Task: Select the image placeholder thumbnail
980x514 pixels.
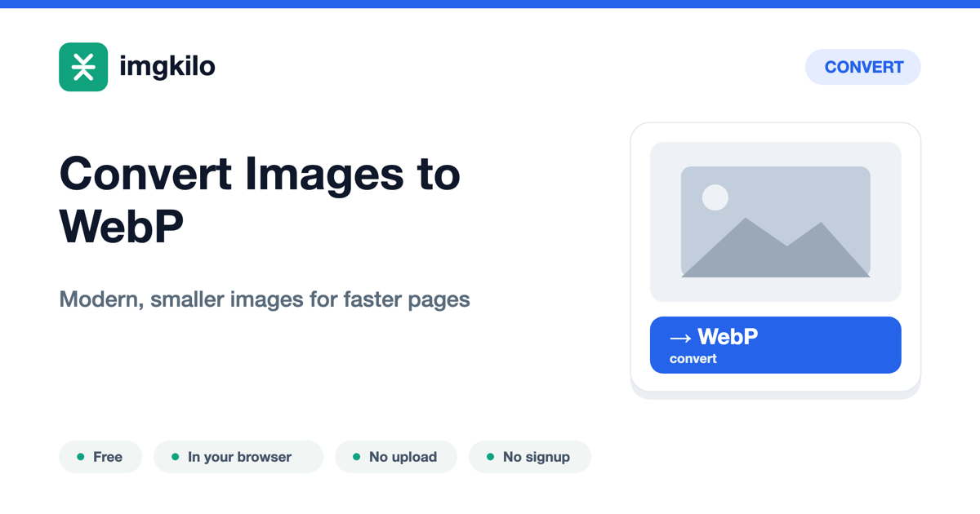Action: point(776,222)
